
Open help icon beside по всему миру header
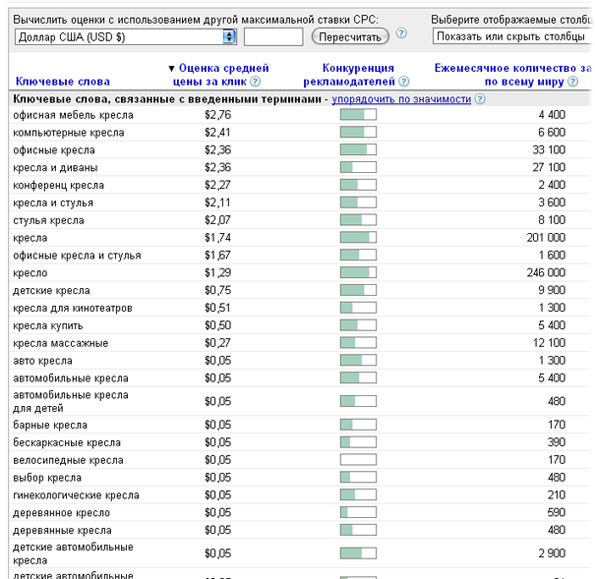click(573, 81)
